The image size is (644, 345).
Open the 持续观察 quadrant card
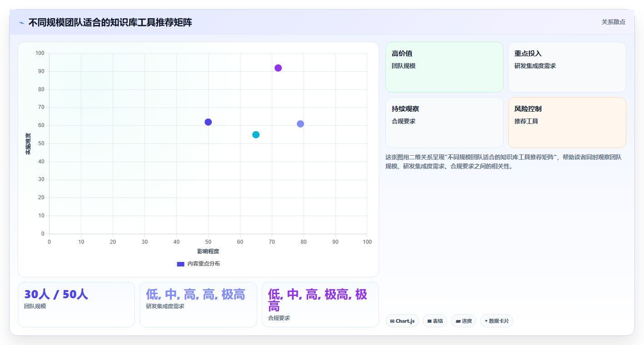click(x=444, y=123)
